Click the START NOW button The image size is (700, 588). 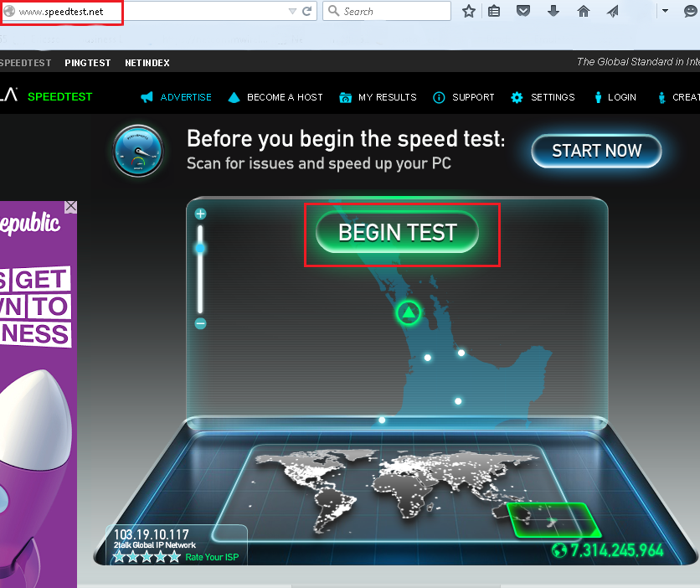click(596, 151)
